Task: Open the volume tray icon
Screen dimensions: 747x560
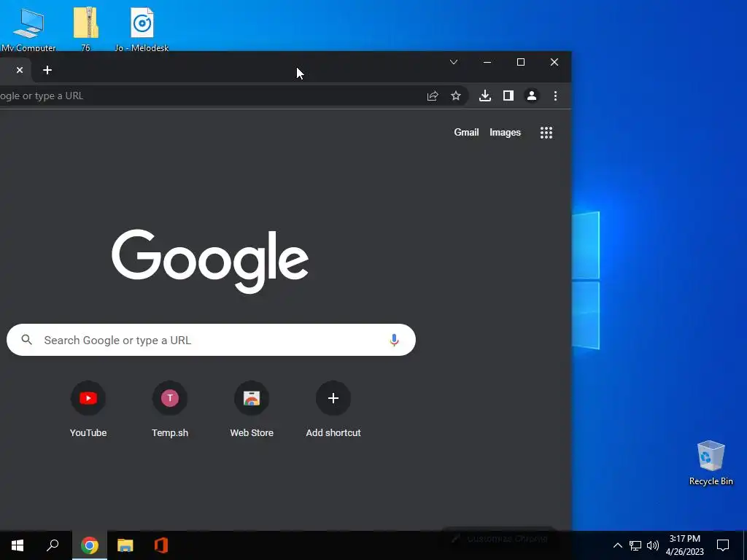Action: click(x=653, y=545)
